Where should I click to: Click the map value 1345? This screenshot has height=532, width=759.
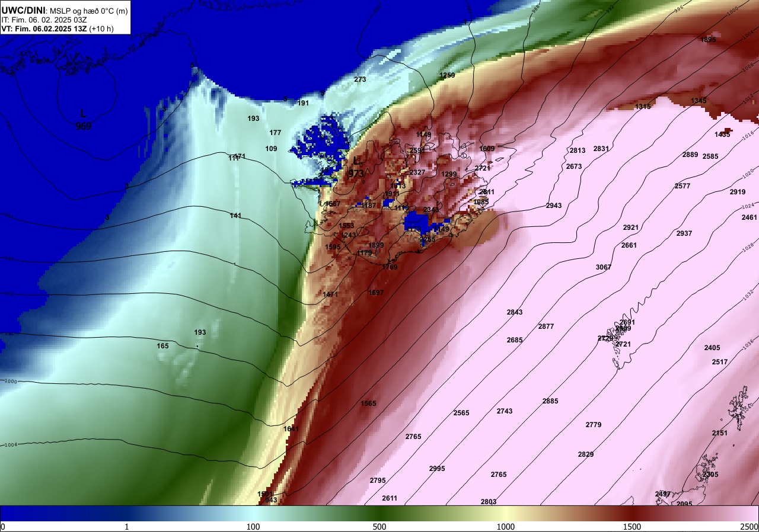coord(699,101)
